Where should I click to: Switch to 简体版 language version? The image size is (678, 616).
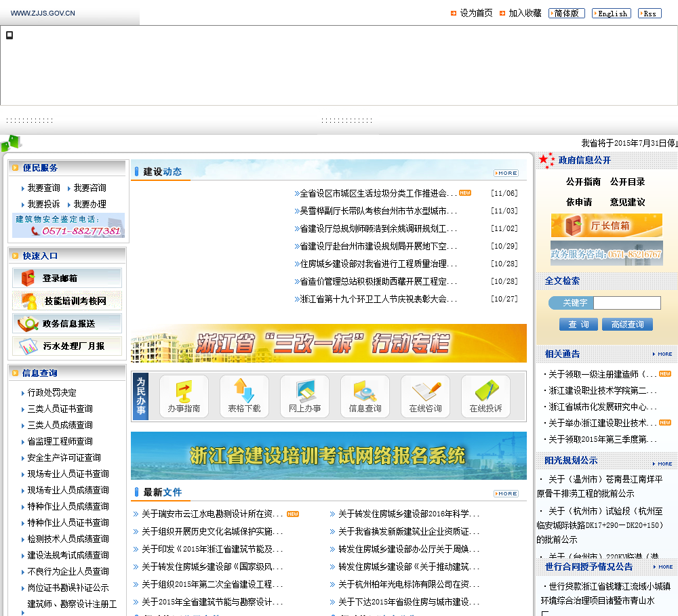tap(566, 13)
